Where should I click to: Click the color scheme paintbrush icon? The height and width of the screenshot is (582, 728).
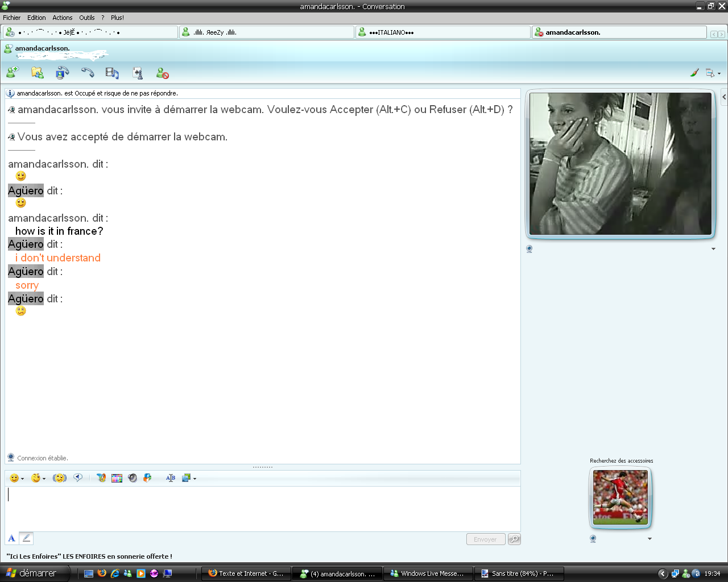(x=694, y=73)
